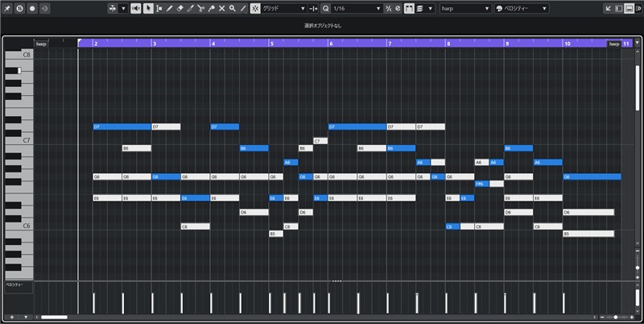The height and width of the screenshot is (324, 644).
Task: Select the Split scissors tool
Action: click(200, 8)
